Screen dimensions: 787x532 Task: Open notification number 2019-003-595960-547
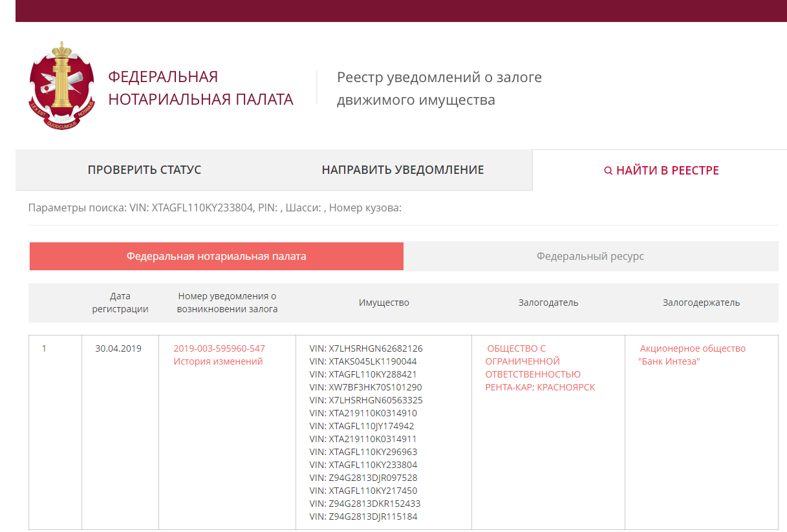click(219, 348)
